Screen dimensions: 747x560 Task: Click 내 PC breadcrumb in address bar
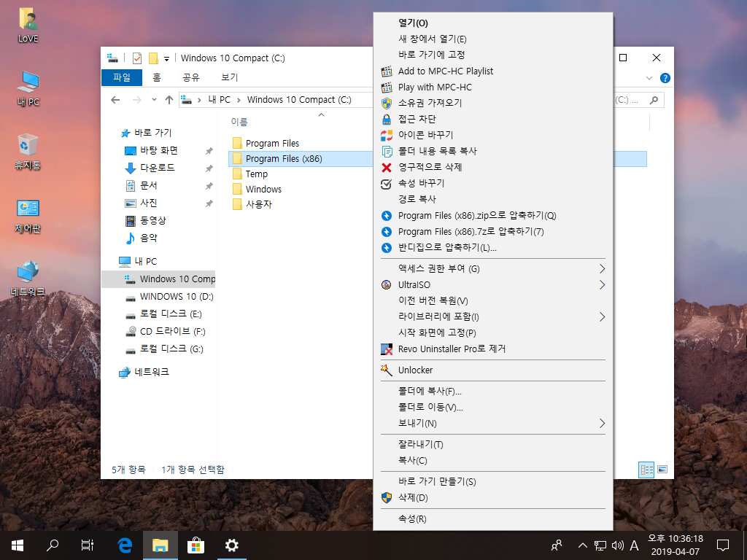pyautogui.click(x=219, y=100)
